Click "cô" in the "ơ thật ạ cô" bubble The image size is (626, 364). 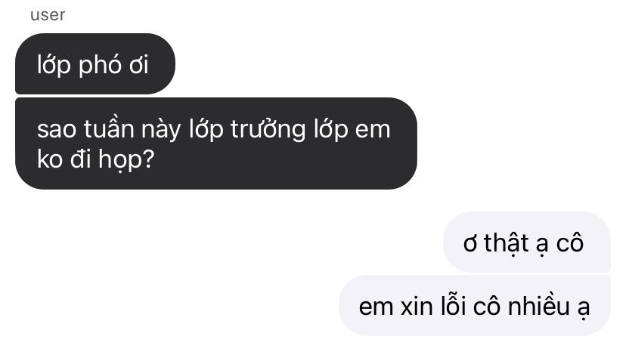[x=570, y=242]
